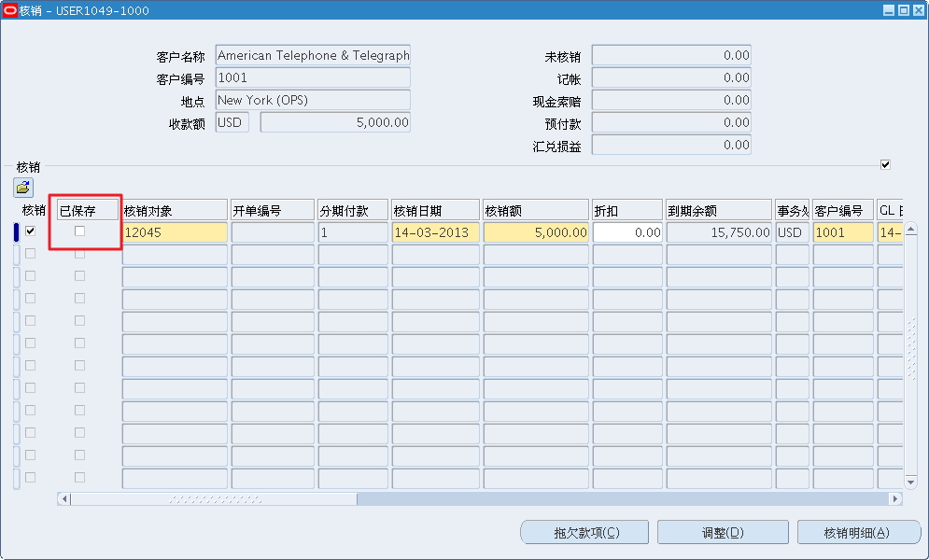Click the 地点 field New York (OPS)

(313, 100)
